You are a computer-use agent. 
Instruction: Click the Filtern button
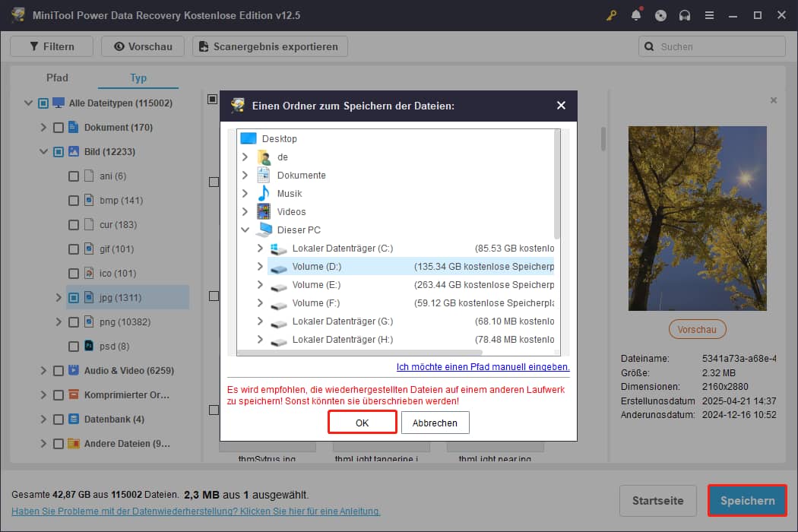click(x=52, y=46)
